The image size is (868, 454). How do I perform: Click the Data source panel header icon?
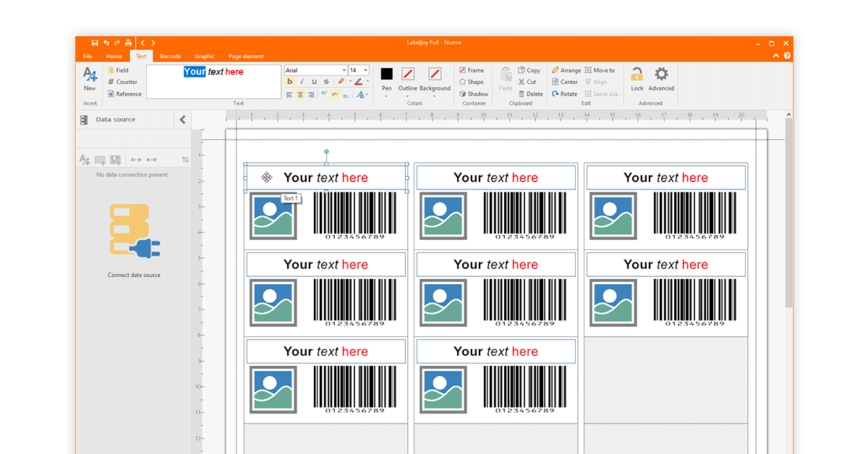pos(84,120)
